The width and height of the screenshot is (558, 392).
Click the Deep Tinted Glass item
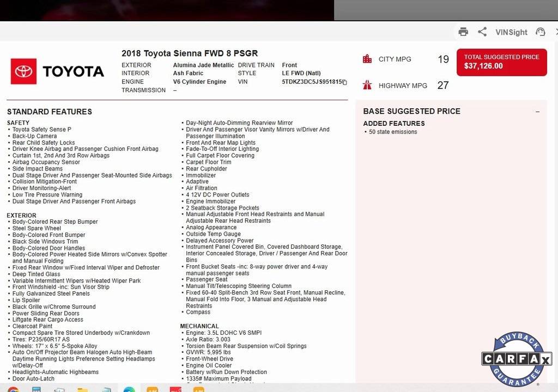37,274
